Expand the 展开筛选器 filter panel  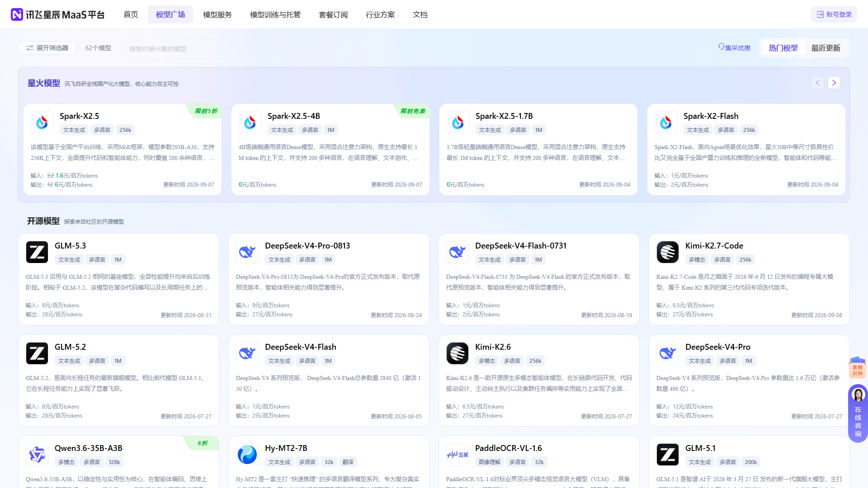(x=47, y=48)
